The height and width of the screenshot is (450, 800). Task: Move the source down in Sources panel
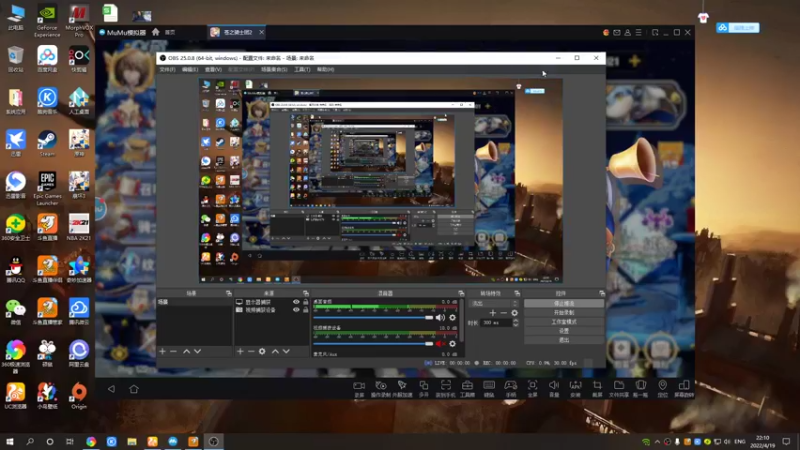(286, 352)
